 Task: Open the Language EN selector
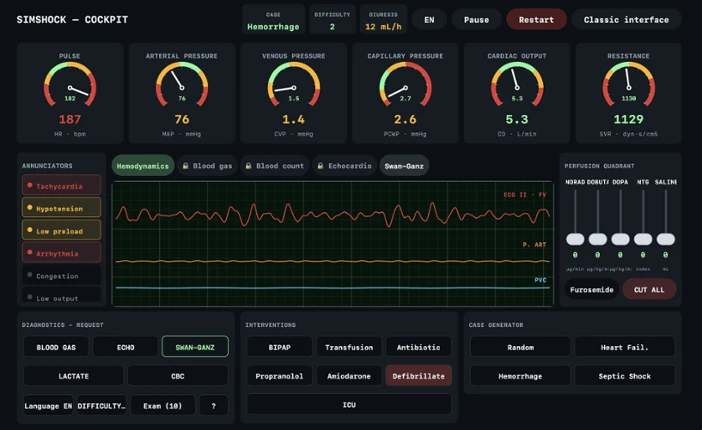pos(48,406)
